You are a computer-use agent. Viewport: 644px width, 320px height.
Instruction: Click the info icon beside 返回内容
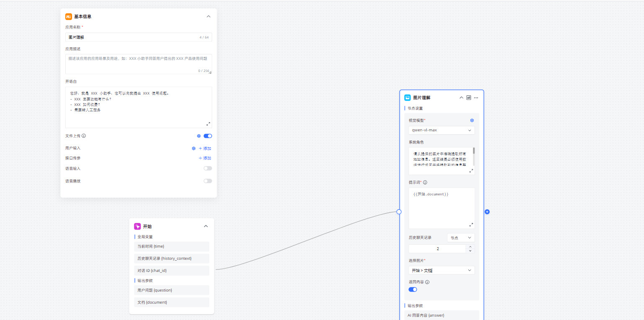pos(427,282)
